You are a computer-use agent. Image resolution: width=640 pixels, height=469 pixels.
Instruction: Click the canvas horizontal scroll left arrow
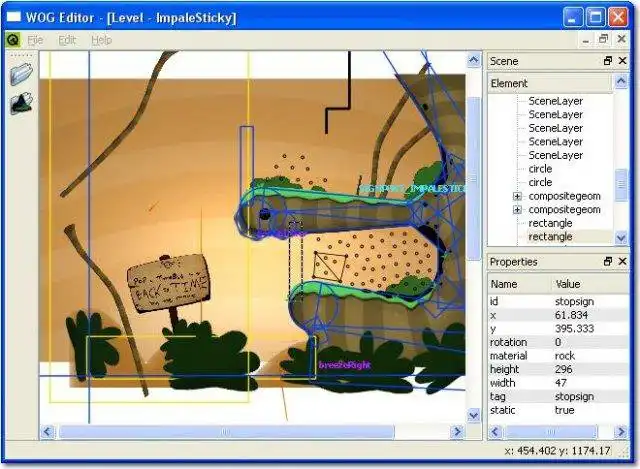47,431
